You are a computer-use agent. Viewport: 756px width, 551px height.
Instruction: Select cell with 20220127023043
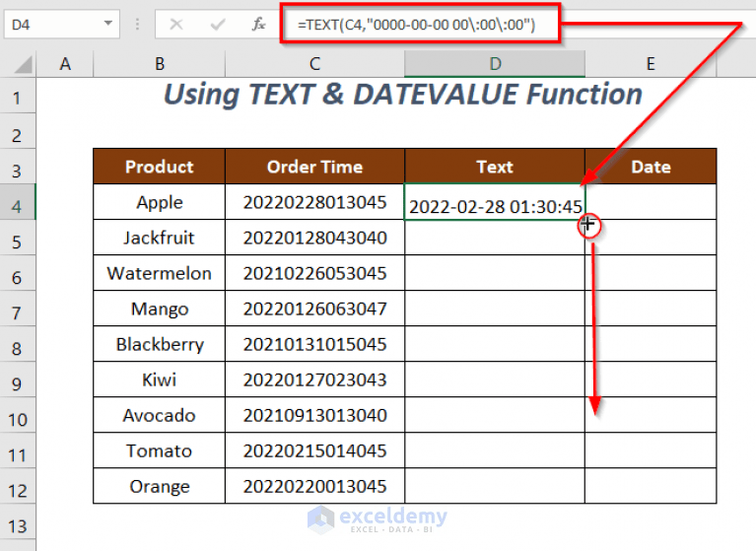click(314, 379)
